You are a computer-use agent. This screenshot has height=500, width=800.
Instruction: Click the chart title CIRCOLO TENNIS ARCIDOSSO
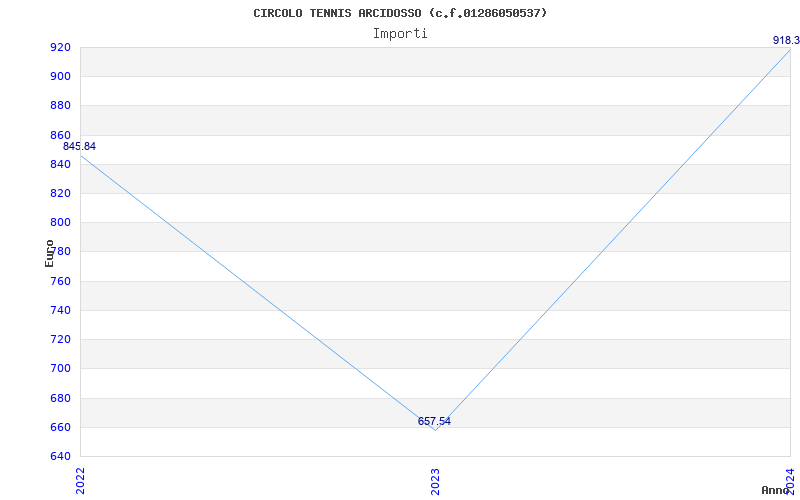[x=400, y=13]
